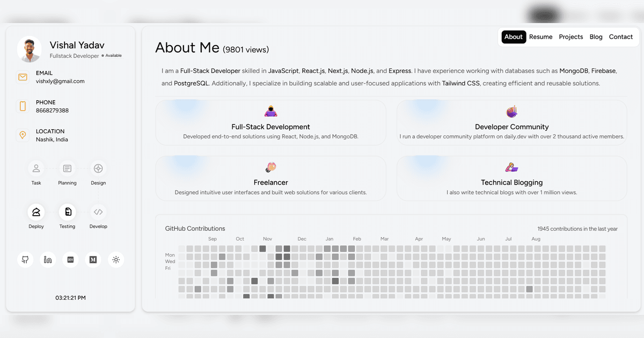This screenshot has width=644, height=338.
Task: Toggle the light/dark theme sun icon
Action: pos(116,260)
